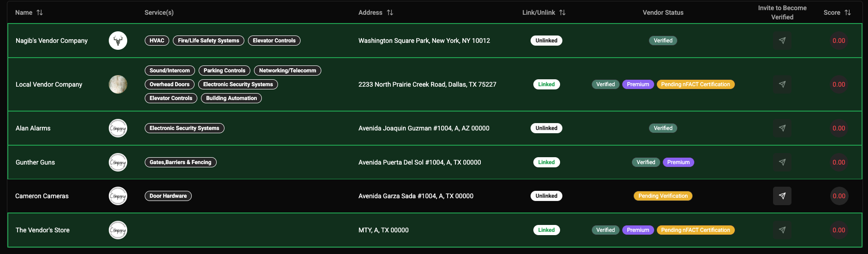Sort the table by Name column
868x254 pixels.
pos(40,12)
